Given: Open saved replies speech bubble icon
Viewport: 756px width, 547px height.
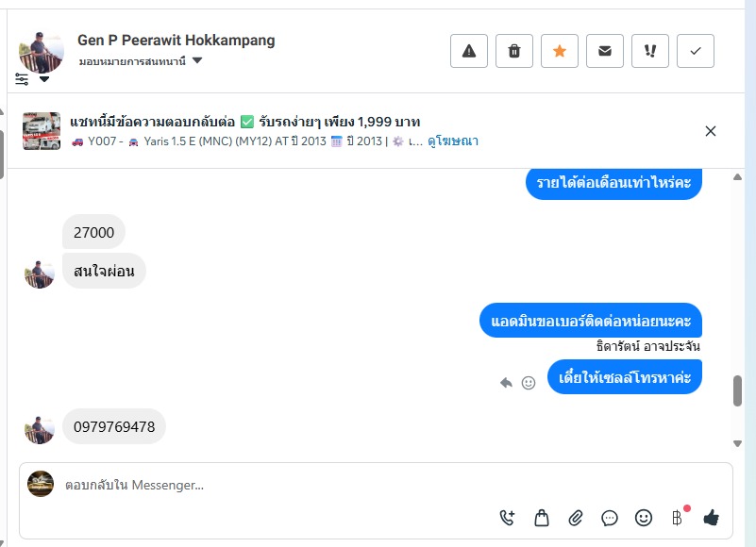Looking at the screenshot, I should pos(610,517).
